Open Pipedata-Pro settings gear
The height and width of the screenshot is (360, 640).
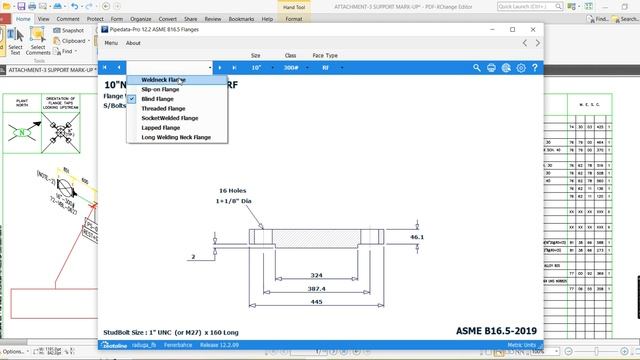pyautogui.click(x=521, y=68)
